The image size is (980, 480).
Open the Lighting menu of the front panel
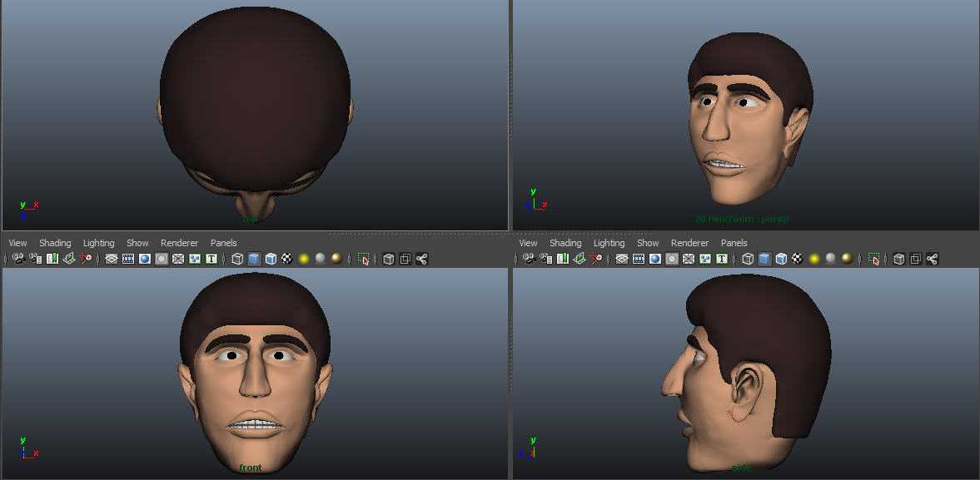point(99,243)
